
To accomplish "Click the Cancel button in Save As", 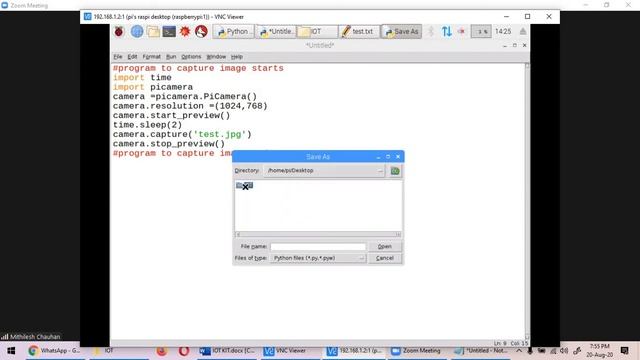I will click(x=384, y=258).
